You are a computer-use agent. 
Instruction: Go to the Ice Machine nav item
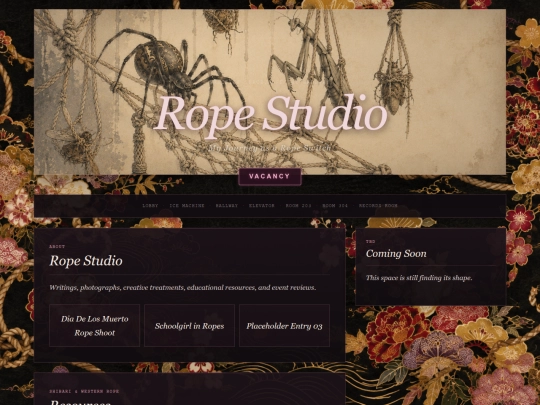tap(187, 206)
